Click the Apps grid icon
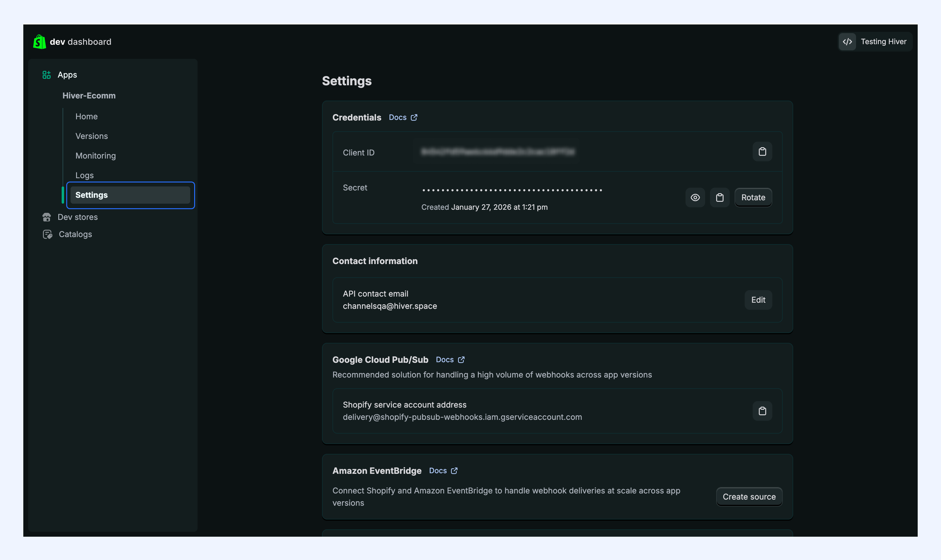941x560 pixels. [46, 75]
